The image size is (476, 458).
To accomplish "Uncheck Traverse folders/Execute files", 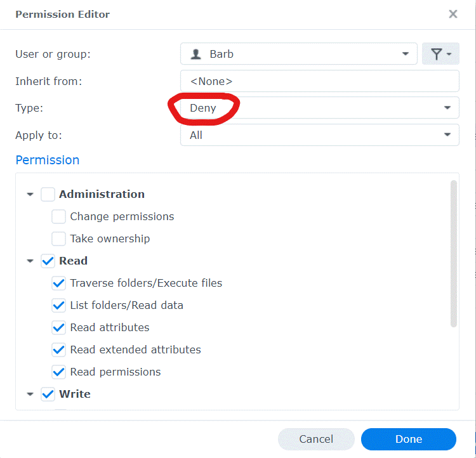I will 58,283.
